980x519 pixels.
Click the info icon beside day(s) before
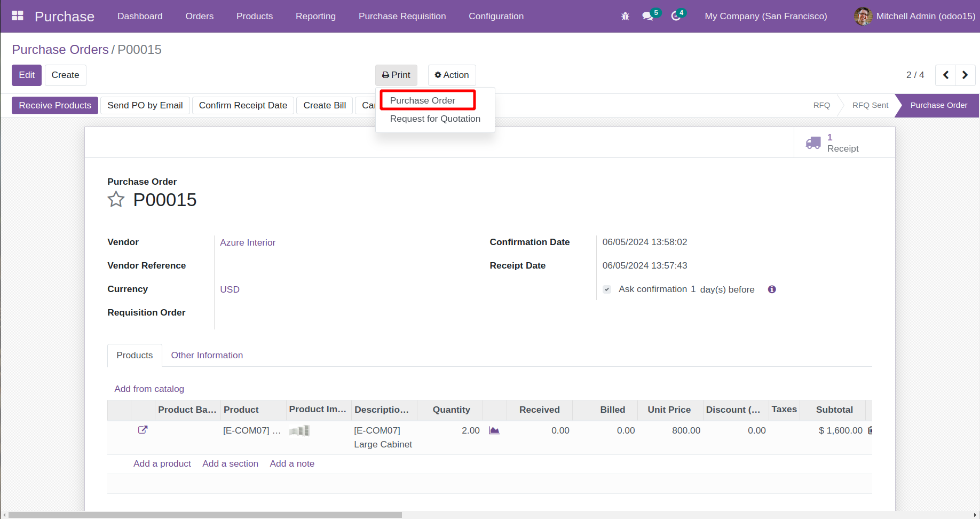(x=772, y=289)
